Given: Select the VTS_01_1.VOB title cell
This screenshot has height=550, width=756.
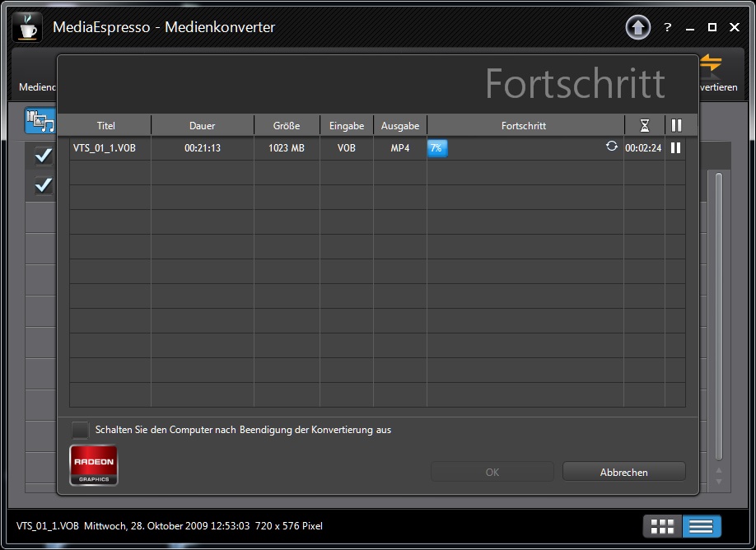Looking at the screenshot, I should [105, 148].
